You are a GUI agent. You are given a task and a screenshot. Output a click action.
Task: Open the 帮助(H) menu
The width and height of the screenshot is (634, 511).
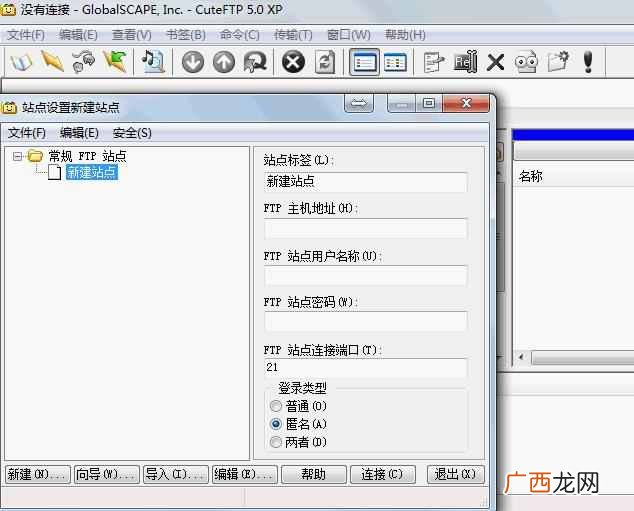pos(405,35)
